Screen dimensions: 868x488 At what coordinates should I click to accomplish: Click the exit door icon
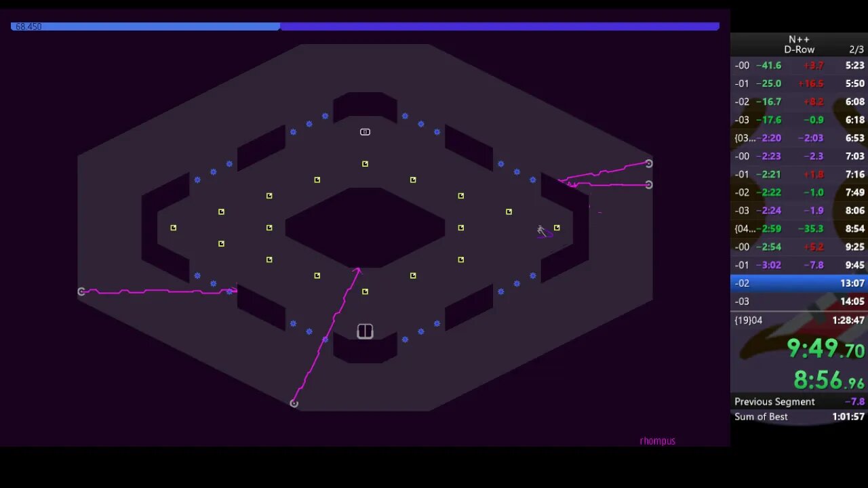tap(365, 331)
